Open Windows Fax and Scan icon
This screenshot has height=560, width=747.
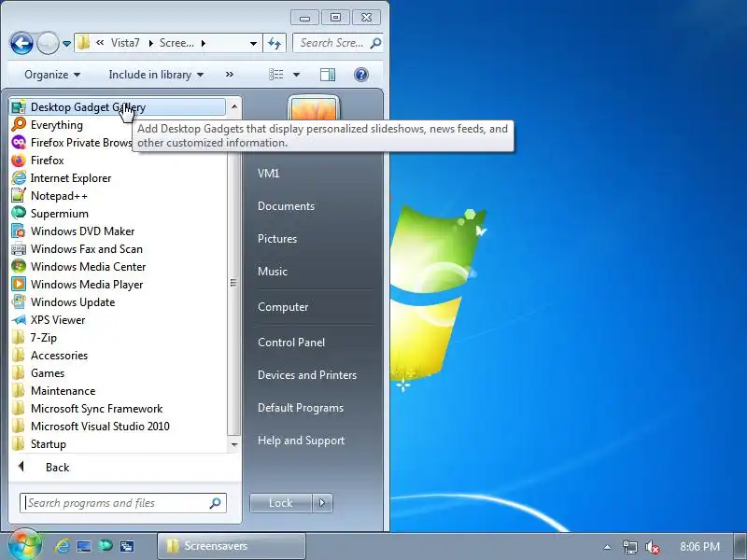tap(19, 249)
